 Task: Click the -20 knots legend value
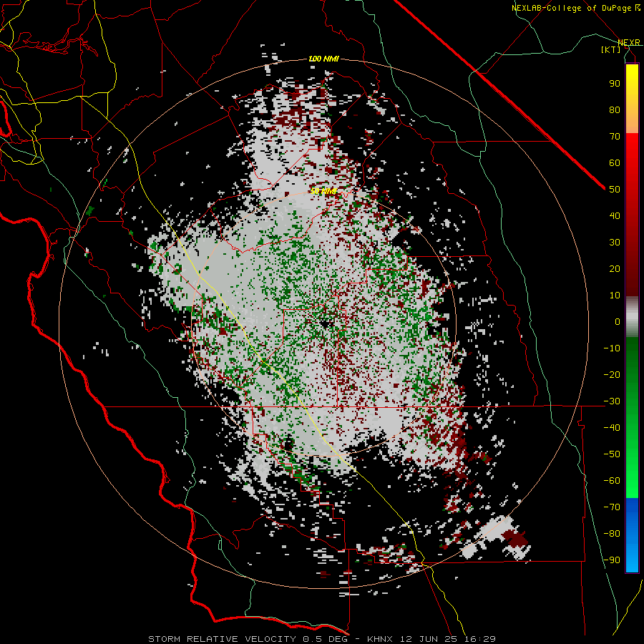(612, 374)
